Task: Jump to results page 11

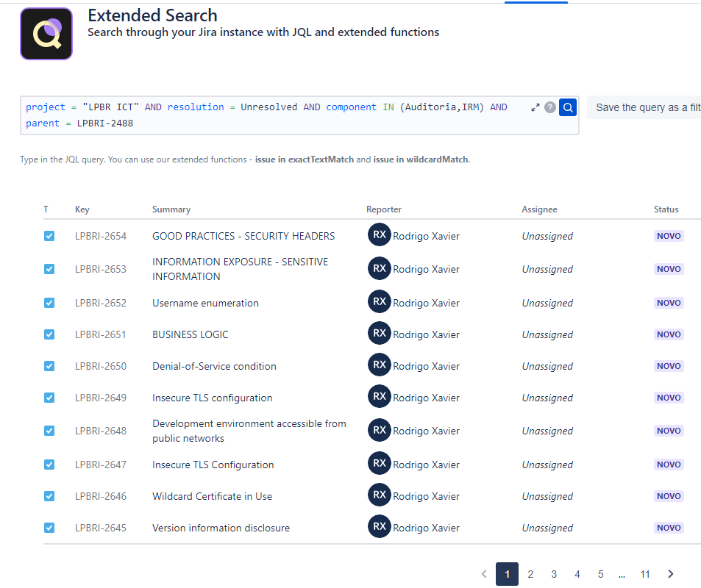Action: (x=644, y=574)
